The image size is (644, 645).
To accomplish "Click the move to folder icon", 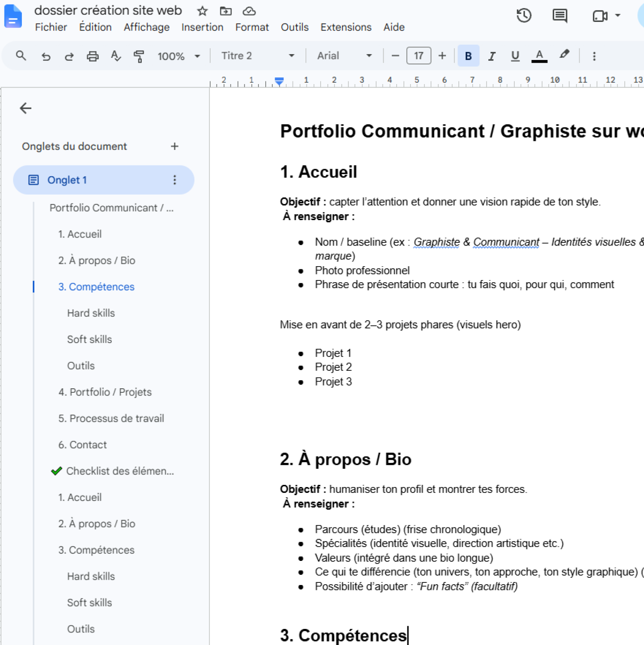I will 226,11.
